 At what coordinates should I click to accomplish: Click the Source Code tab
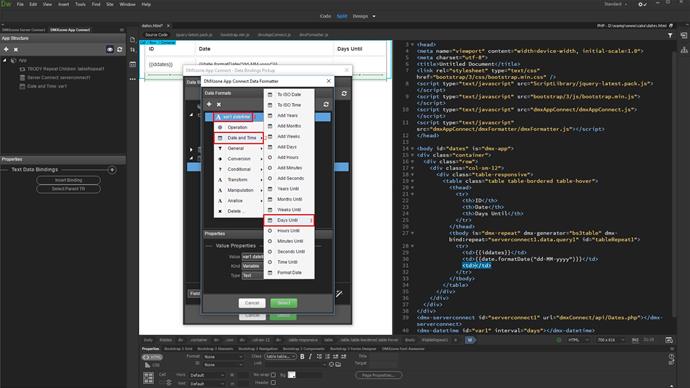tap(156, 35)
